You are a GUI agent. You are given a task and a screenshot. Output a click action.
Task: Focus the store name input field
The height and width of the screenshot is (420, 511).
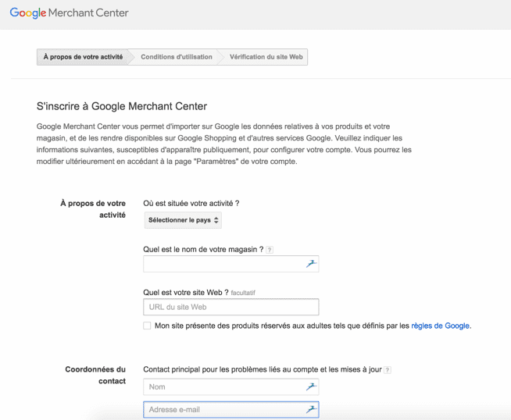(x=230, y=264)
